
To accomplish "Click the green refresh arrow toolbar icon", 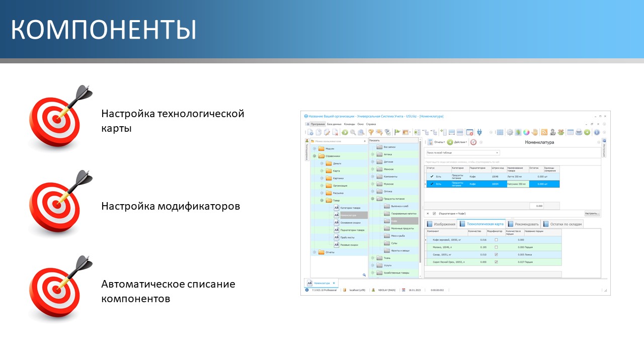I will click(345, 132).
